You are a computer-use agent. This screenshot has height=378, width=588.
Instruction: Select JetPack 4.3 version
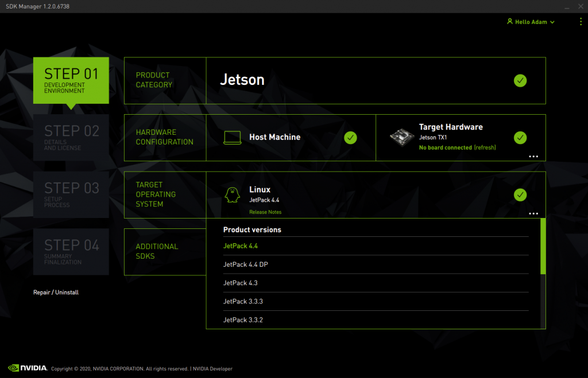[x=376, y=283]
